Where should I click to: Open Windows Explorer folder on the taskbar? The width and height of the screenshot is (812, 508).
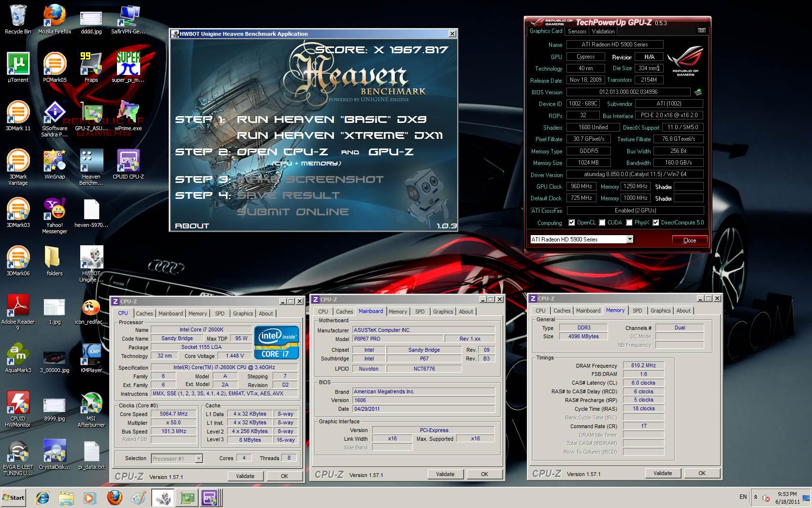pos(66,497)
